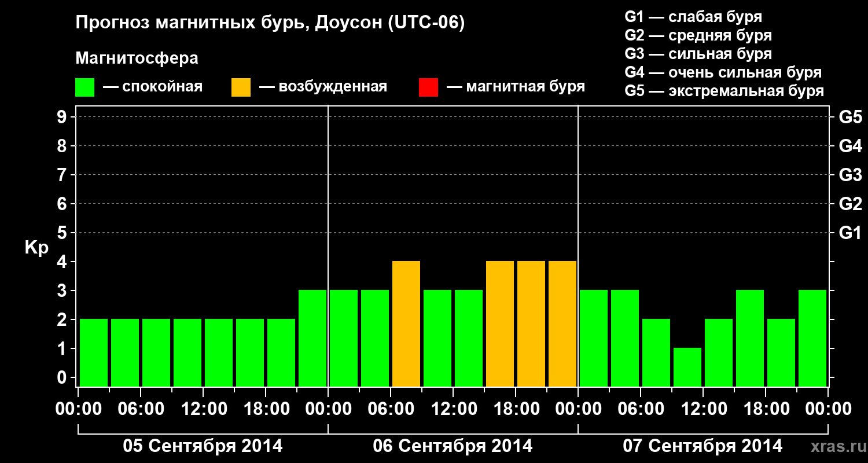Click the green bar at 12:00 on 06 Сентября

click(x=469, y=338)
